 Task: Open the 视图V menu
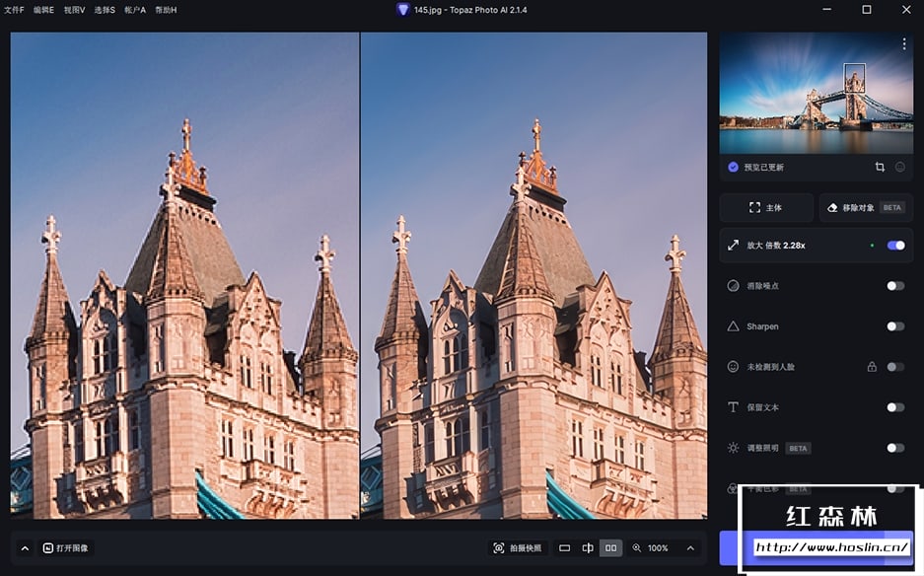74,10
